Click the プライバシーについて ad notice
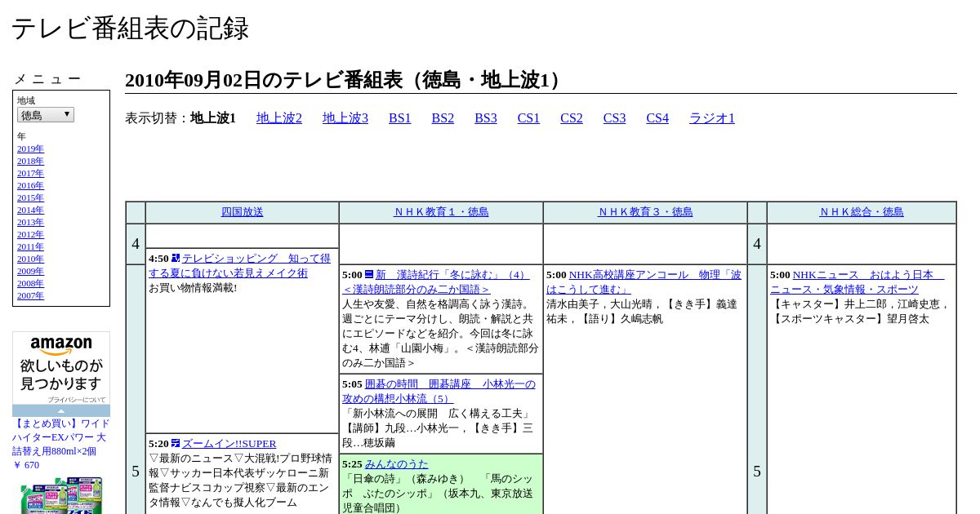Screen dimensions: 980x514 click(77, 400)
